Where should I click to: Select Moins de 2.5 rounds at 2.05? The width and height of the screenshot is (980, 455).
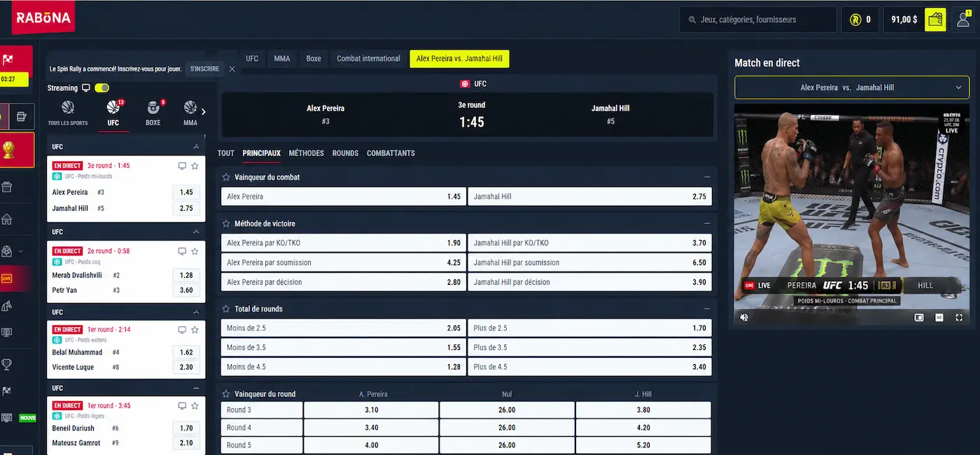click(343, 328)
